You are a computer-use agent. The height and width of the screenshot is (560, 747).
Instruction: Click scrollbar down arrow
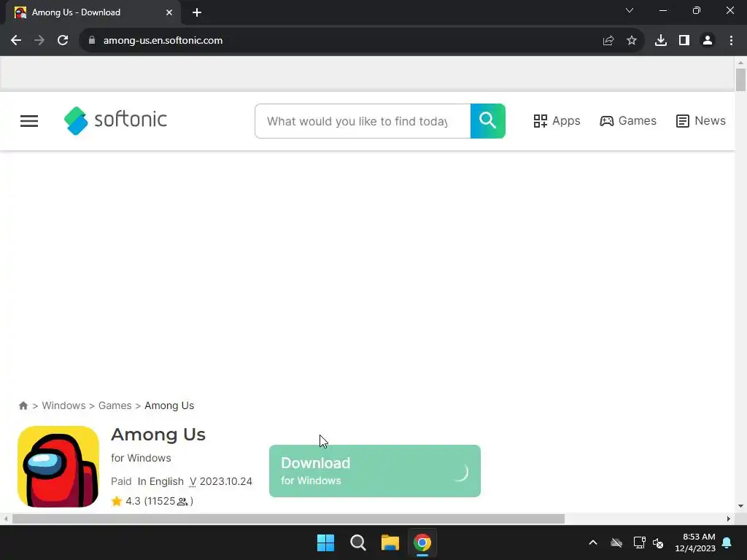(740, 506)
